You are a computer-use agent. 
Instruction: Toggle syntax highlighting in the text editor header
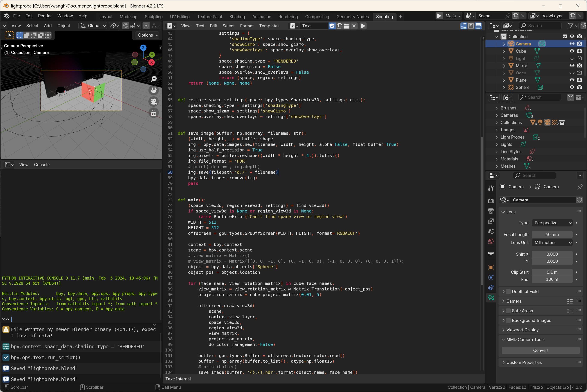coord(478,26)
